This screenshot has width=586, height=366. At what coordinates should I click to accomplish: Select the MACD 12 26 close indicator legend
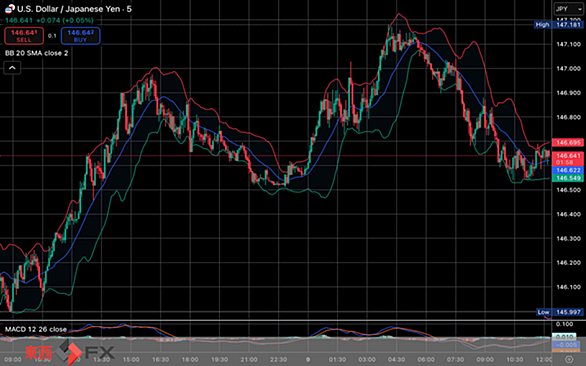tap(36, 329)
